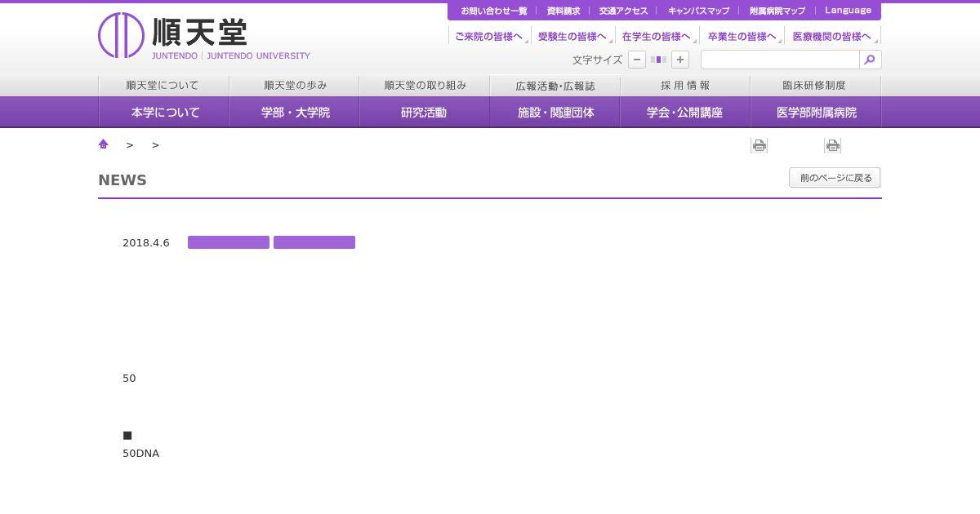Open 医療機関の皆様へ menu
This screenshot has height=514, width=980.
pyautogui.click(x=833, y=36)
